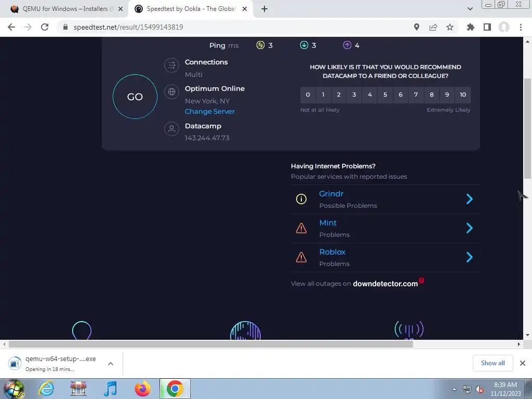532x399 pixels.
Task: Click the globe icon beside Optimum Online
Action: click(x=171, y=91)
